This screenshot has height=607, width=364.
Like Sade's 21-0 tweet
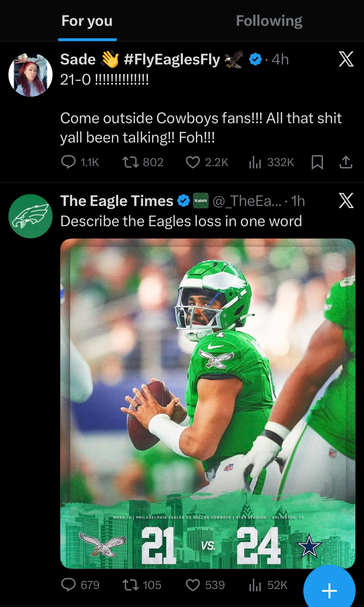(193, 162)
